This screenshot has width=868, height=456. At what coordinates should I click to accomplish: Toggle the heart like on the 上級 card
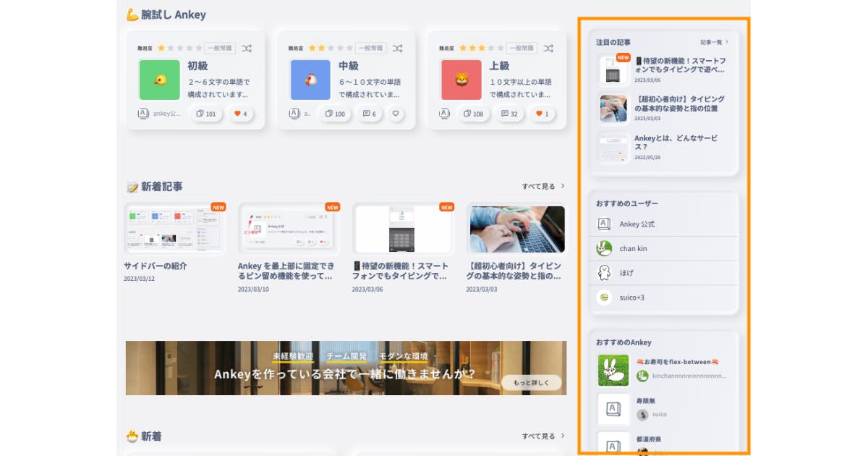click(x=542, y=114)
